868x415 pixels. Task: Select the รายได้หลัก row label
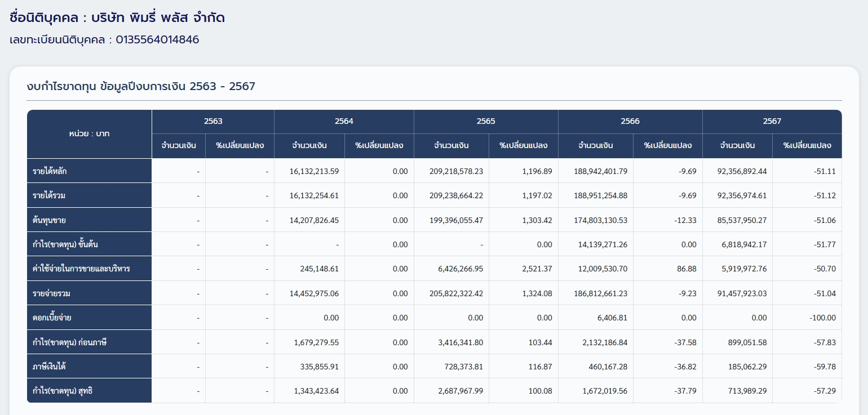click(50, 171)
